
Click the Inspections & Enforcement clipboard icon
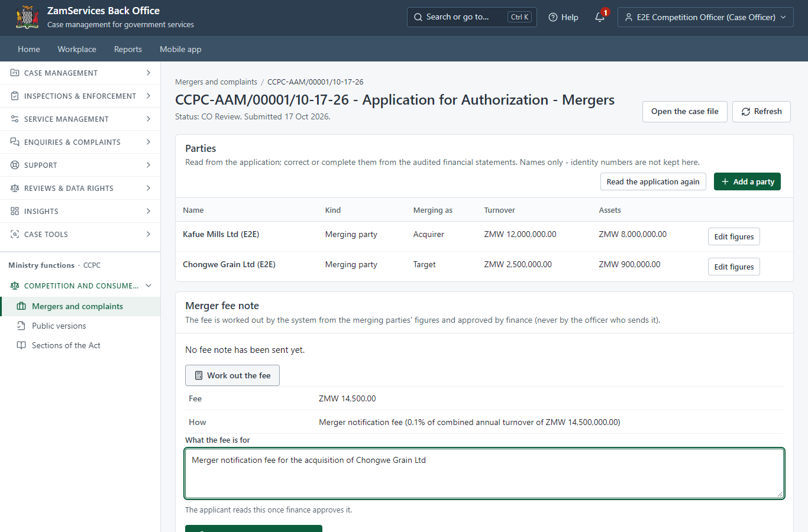pyautogui.click(x=15, y=96)
